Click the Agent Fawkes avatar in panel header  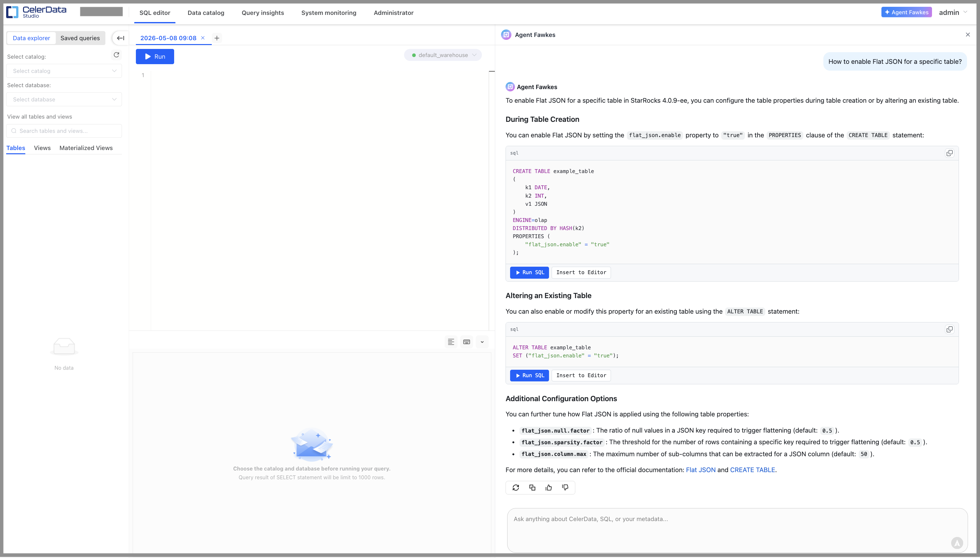point(506,35)
